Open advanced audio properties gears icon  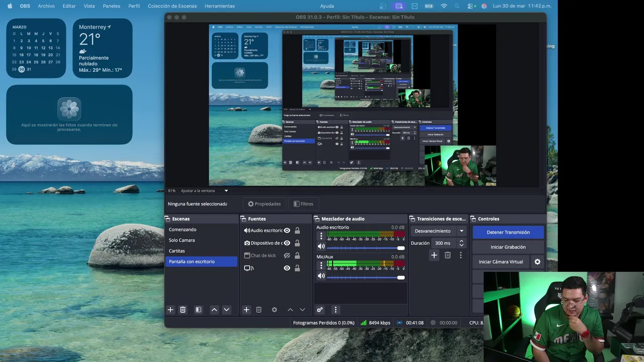tap(319, 310)
